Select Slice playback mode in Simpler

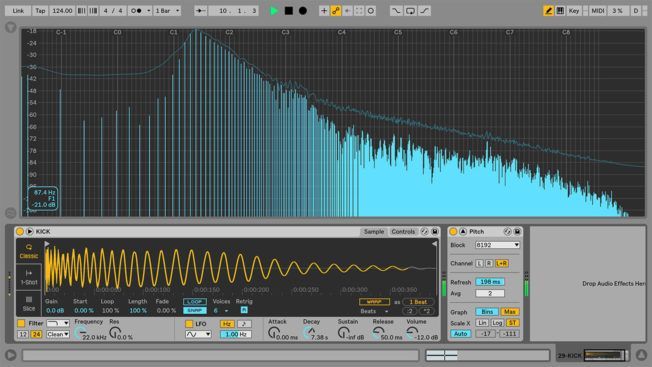tap(29, 303)
